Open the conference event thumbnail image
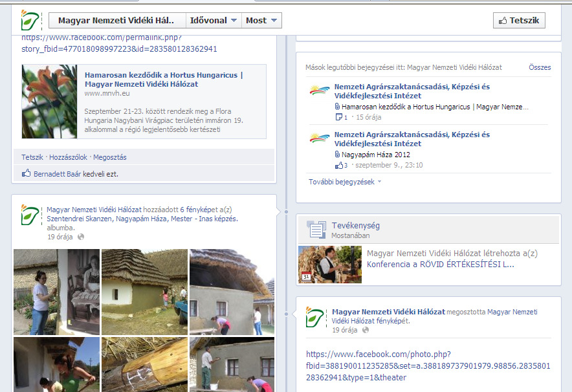The height and width of the screenshot is (392, 572). pyautogui.click(x=330, y=265)
